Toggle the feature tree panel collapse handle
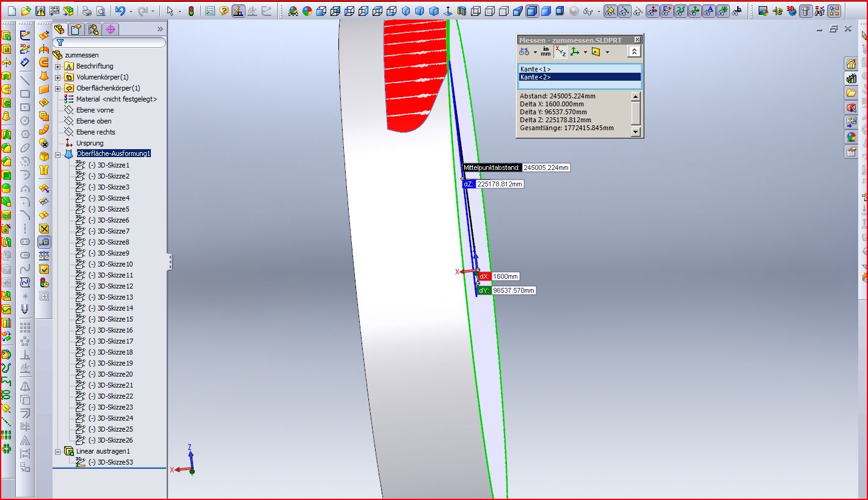 pyautogui.click(x=170, y=262)
